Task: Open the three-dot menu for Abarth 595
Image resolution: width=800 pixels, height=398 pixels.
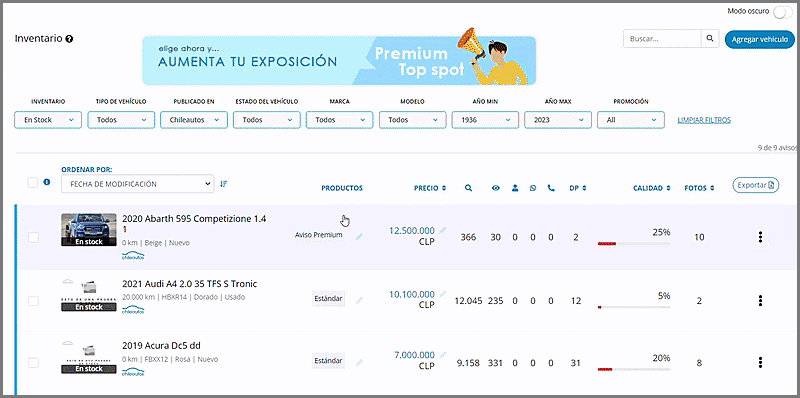Action: tap(760, 237)
